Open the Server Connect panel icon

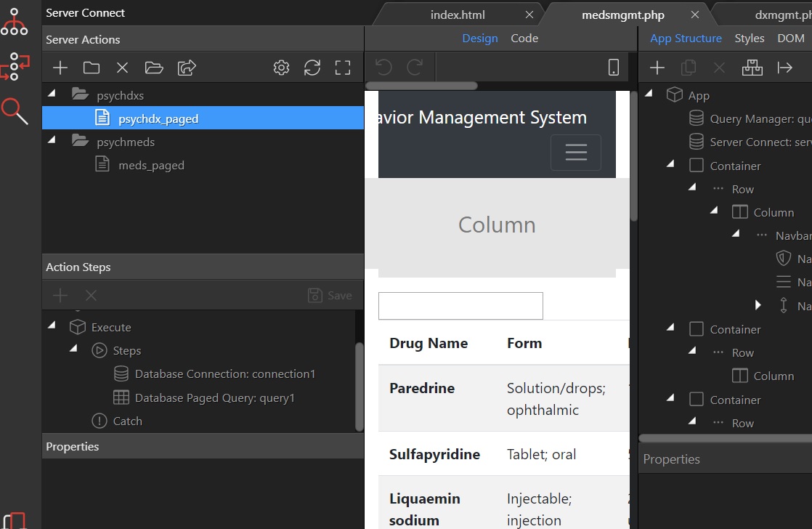tap(15, 66)
